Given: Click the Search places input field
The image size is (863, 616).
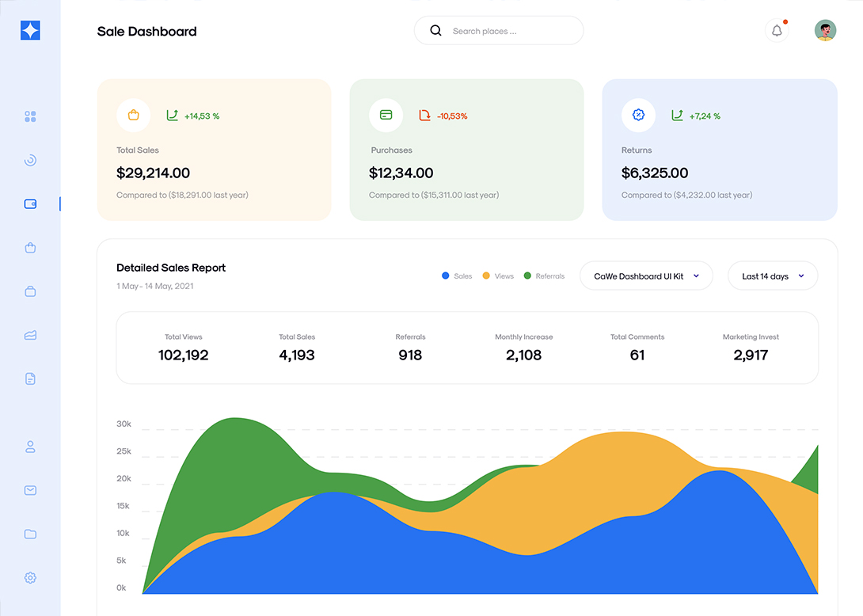Looking at the screenshot, I should click(507, 31).
